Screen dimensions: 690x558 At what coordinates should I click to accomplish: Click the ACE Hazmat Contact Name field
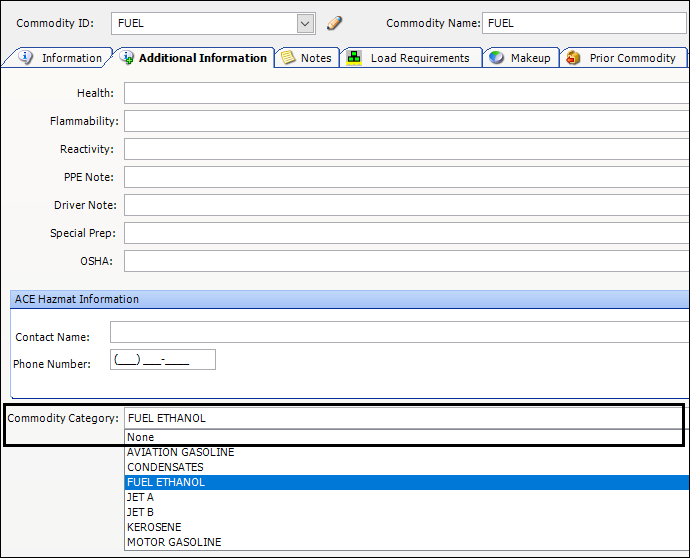[398, 333]
